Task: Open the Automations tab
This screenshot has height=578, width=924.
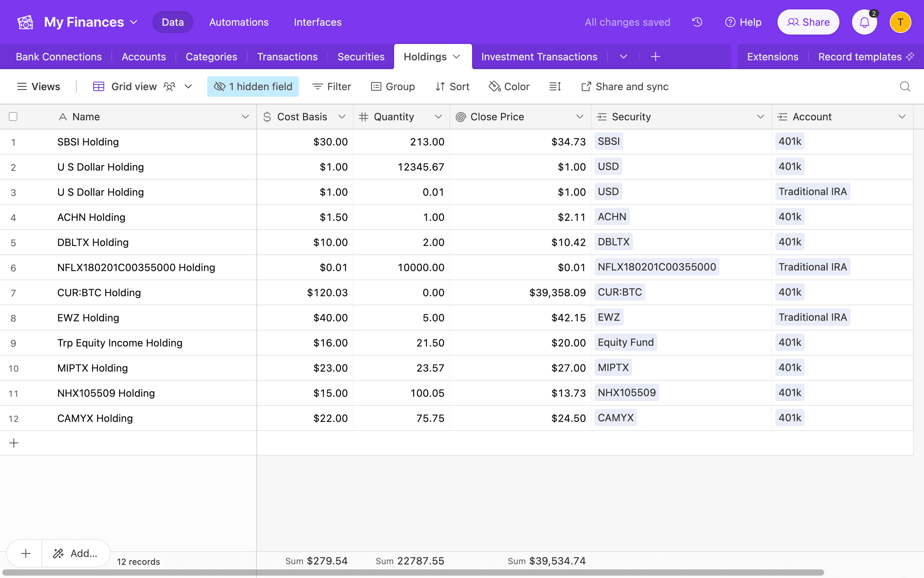Action: [239, 22]
